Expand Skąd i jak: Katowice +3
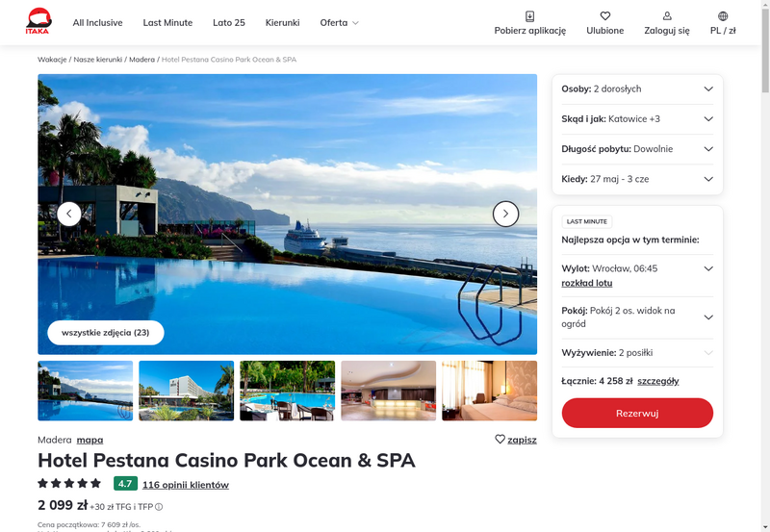The image size is (770, 532). tap(637, 118)
